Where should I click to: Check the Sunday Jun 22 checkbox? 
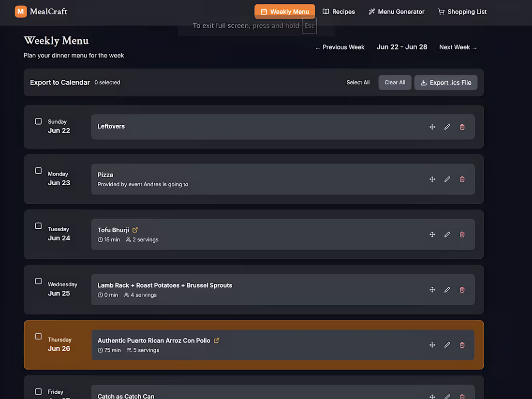[38, 121]
